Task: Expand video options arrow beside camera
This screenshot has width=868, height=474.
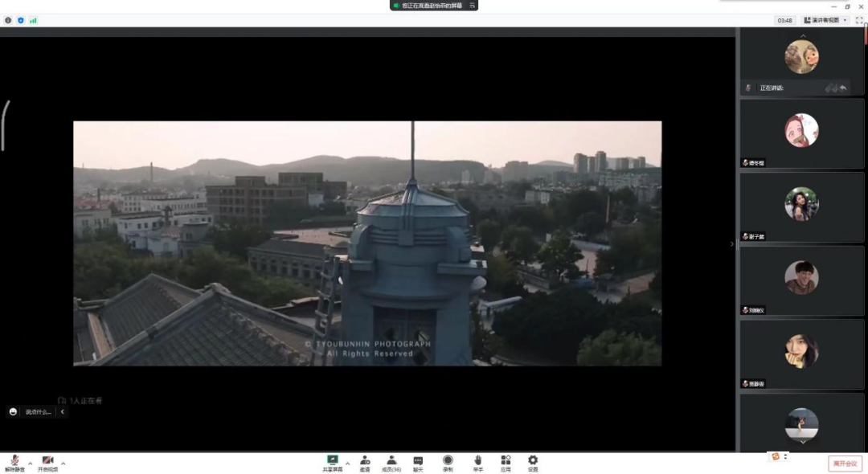Action: pyautogui.click(x=63, y=463)
